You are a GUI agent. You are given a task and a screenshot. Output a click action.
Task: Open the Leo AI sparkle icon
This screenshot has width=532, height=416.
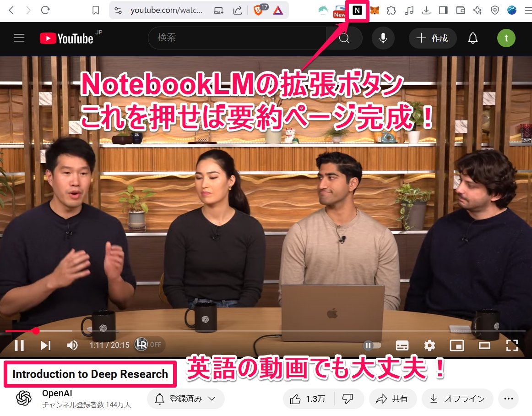pyautogui.click(x=478, y=11)
